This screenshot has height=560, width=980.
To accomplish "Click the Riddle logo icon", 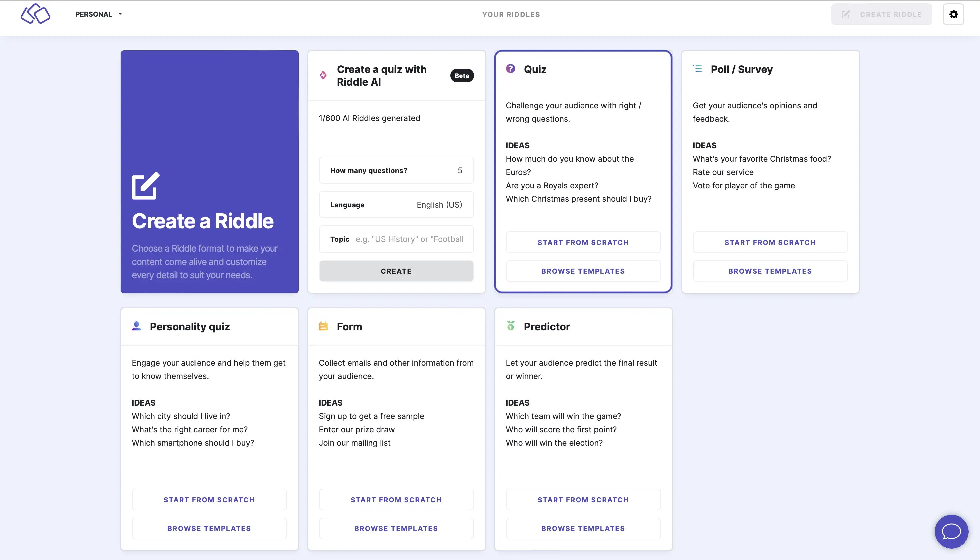I will pyautogui.click(x=35, y=14).
